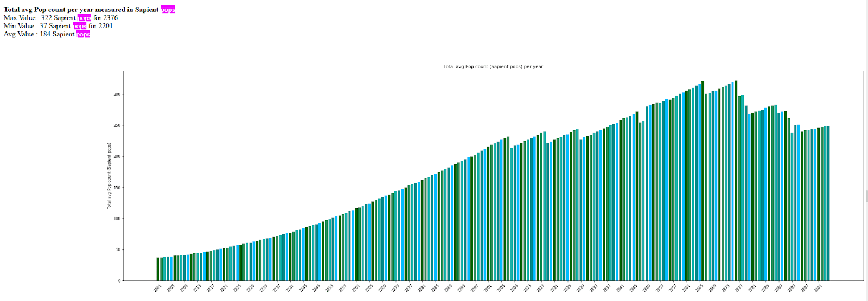This screenshot has height=301, width=868.
Task: Click the 2201 x-axis tick label
Action: click(157, 288)
